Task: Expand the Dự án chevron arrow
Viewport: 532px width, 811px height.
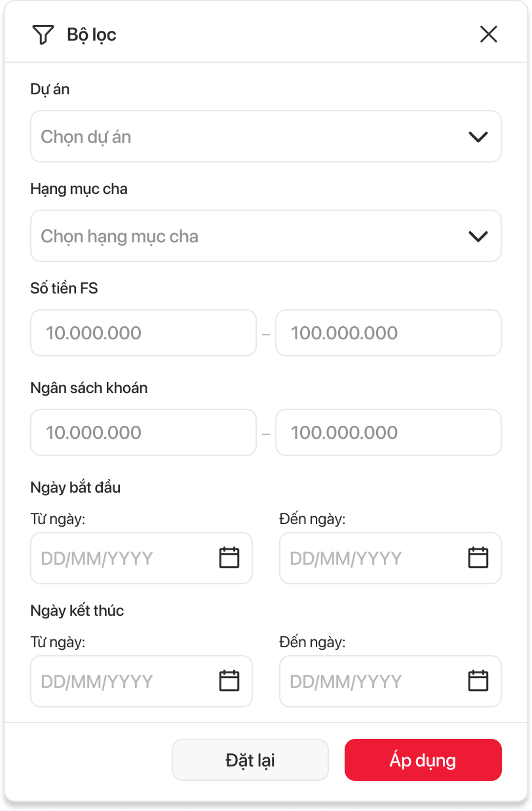Action: tap(478, 136)
